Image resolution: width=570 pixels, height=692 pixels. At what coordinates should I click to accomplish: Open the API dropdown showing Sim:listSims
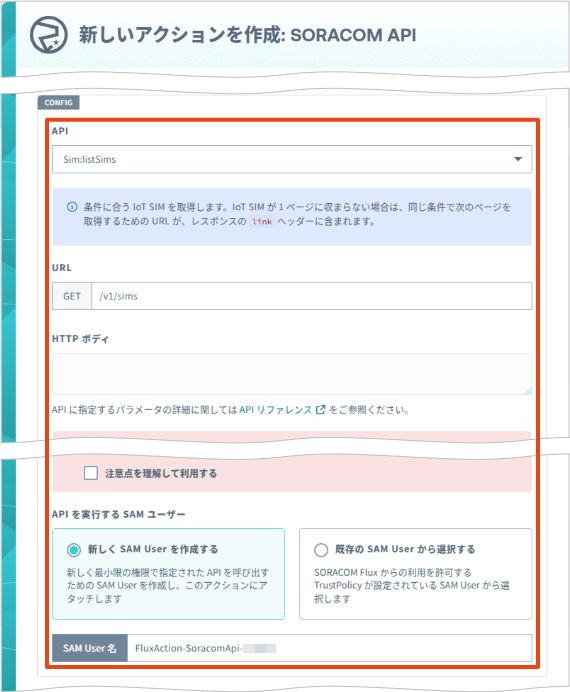tap(292, 159)
